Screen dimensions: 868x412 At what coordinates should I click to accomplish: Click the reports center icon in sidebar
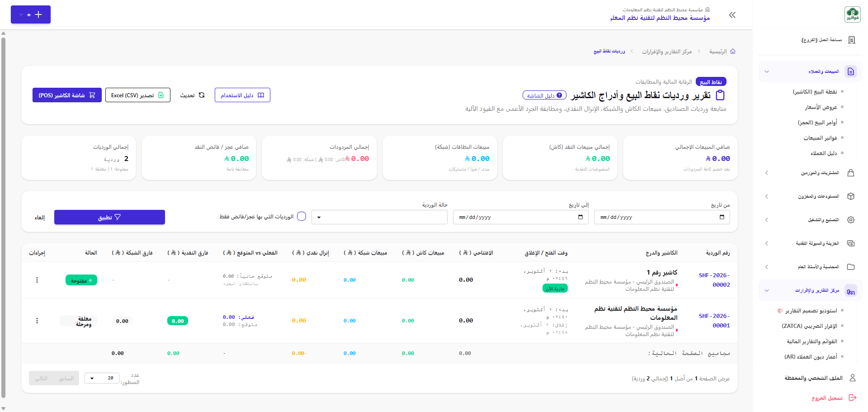(x=851, y=291)
